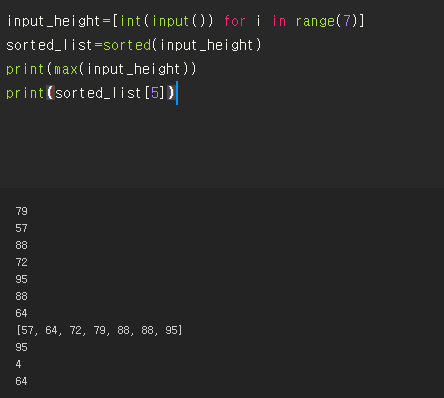Click the 'in' keyword before range
The width and height of the screenshot is (444, 398).
coord(279,21)
